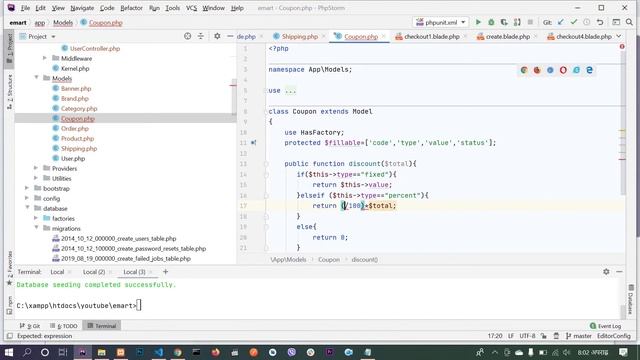This screenshot has width=640, height=360.
Task: Open the Event Log
Action: (x=605, y=326)
